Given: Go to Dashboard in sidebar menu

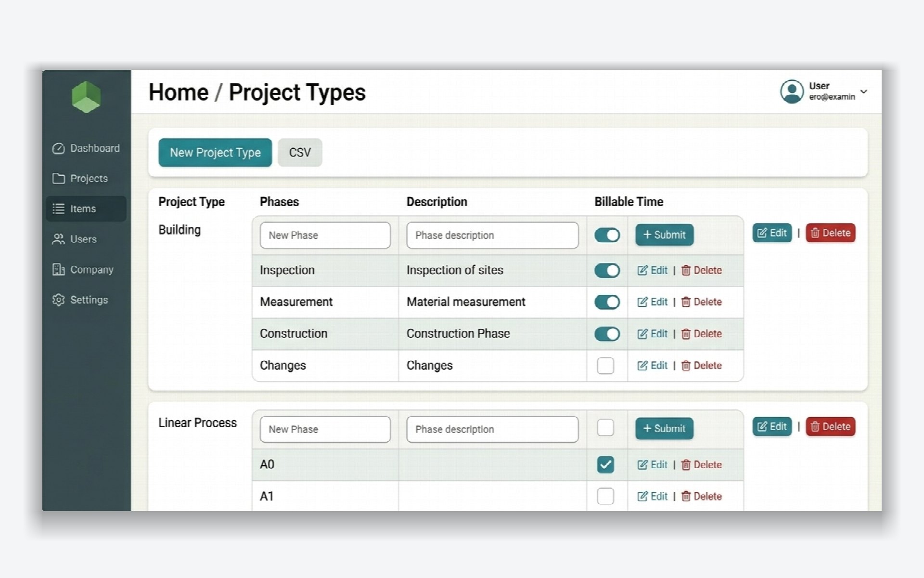Looking at the screenshot, I should tap(86, 148).
